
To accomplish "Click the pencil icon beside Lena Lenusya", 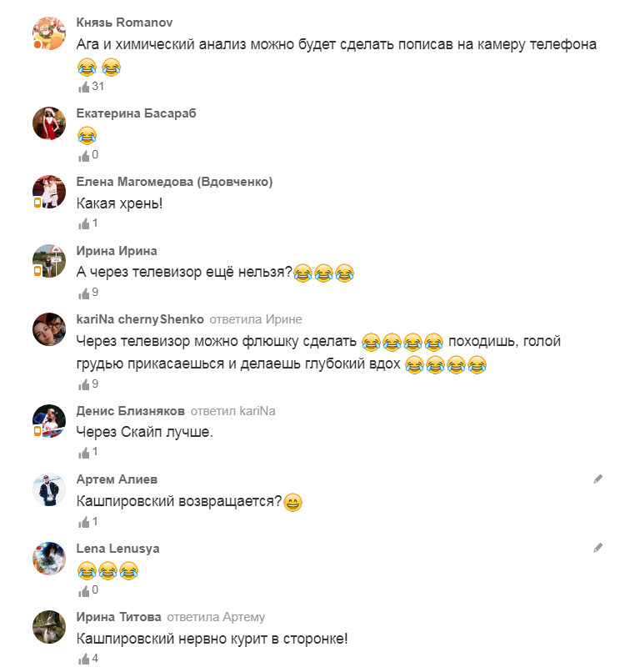I will point(597,548).
